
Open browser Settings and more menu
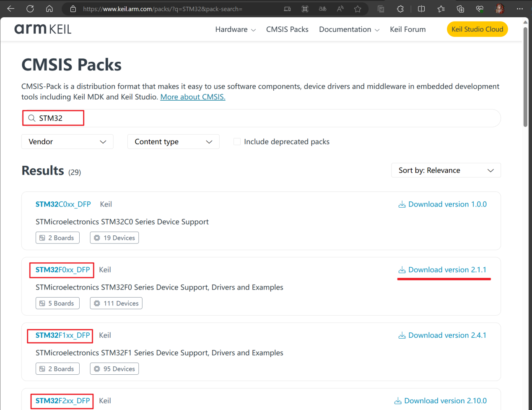point(520,9)
